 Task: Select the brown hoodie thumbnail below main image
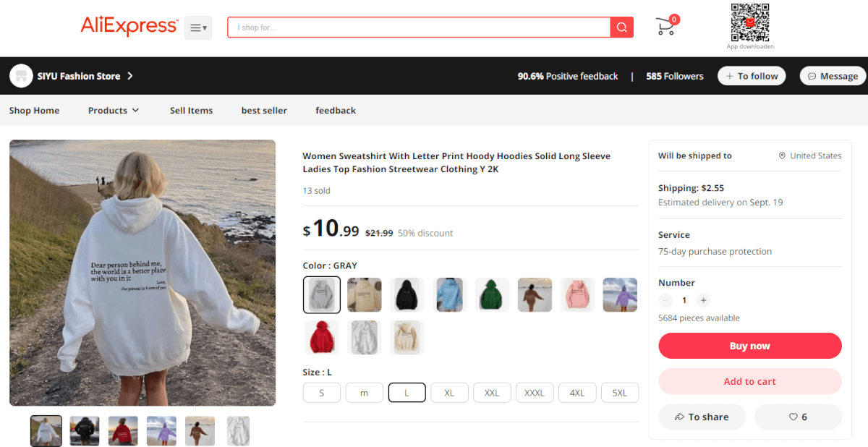pos(200,430)
